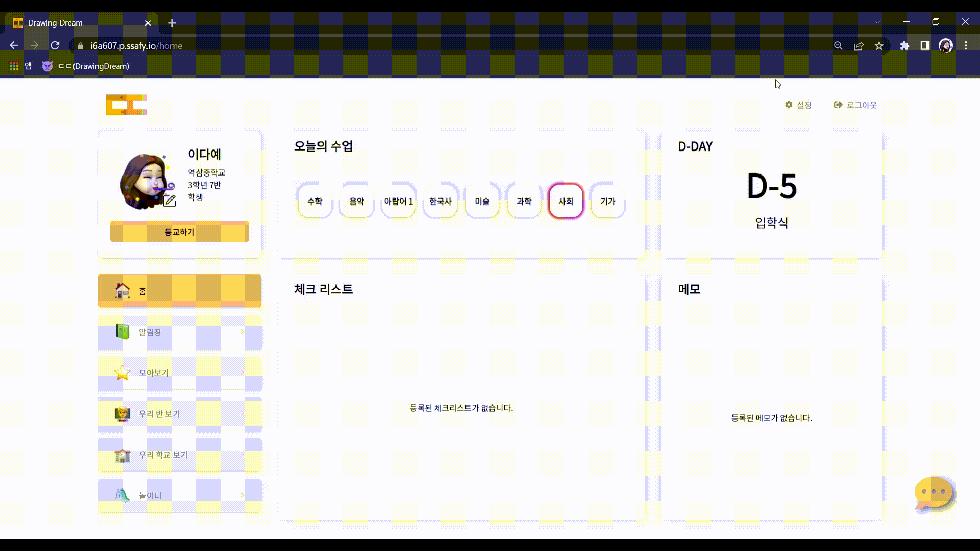Open the tab search dropdown arrow
Image resolution: width=980 pixels, height=551 pixels.
click(877, 22)
